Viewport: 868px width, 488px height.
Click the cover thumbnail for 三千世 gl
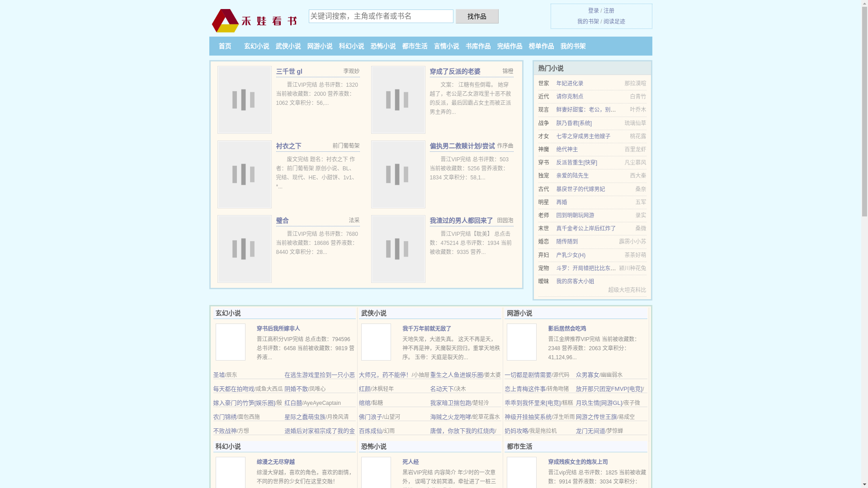(x=244, y=100)
